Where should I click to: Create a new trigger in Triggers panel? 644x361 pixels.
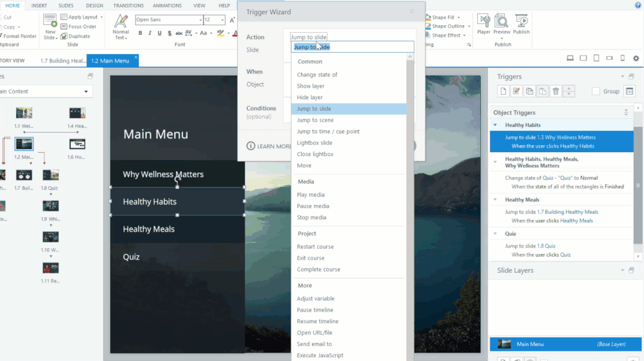503,92
